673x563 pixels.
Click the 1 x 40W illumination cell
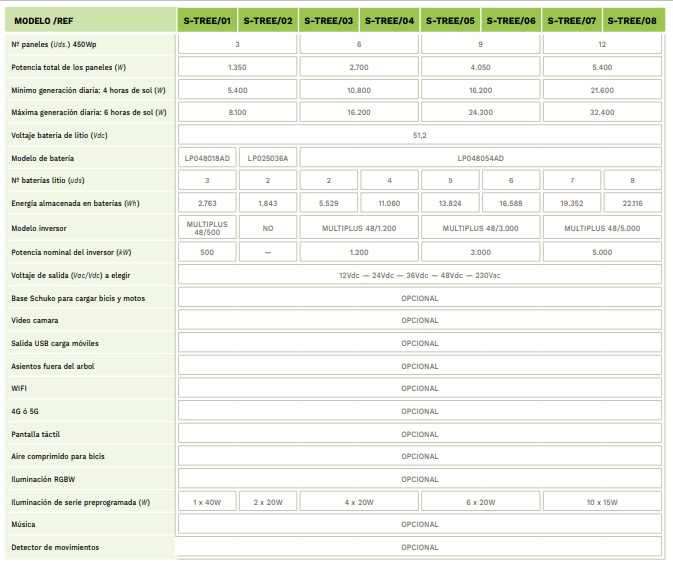click(207, 502)
